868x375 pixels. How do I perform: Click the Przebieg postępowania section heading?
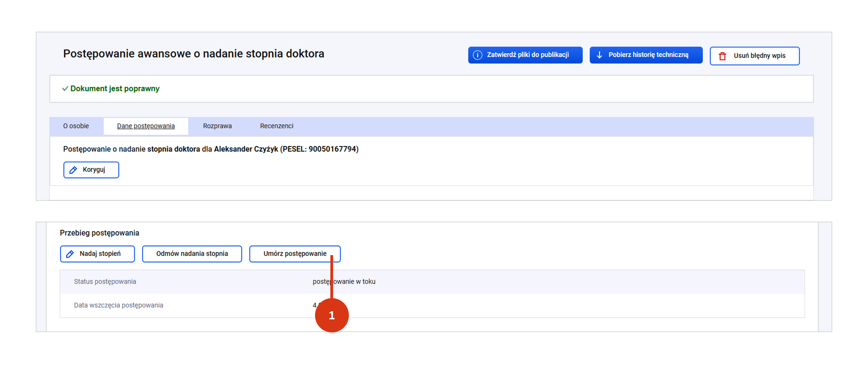coord(100,233)
